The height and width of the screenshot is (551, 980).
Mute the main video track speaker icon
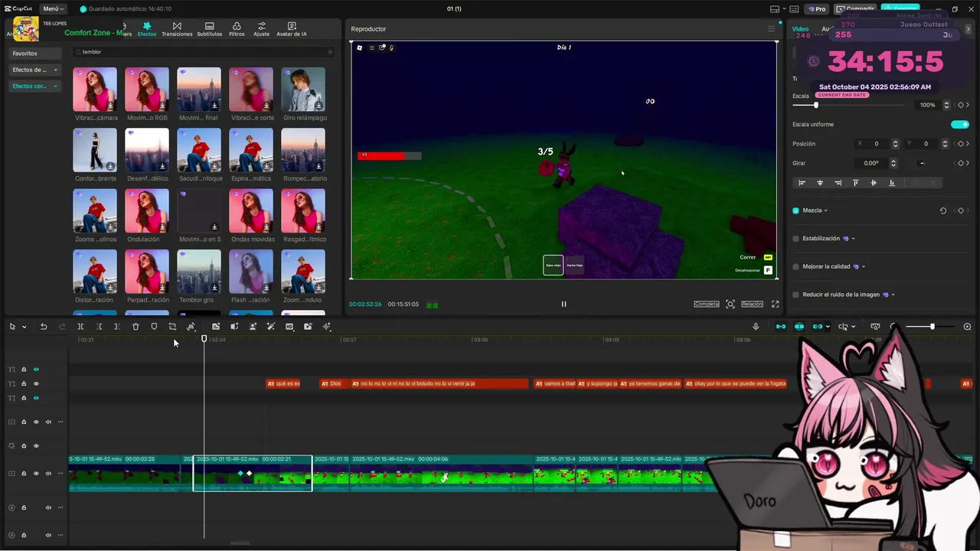point(48,474)
